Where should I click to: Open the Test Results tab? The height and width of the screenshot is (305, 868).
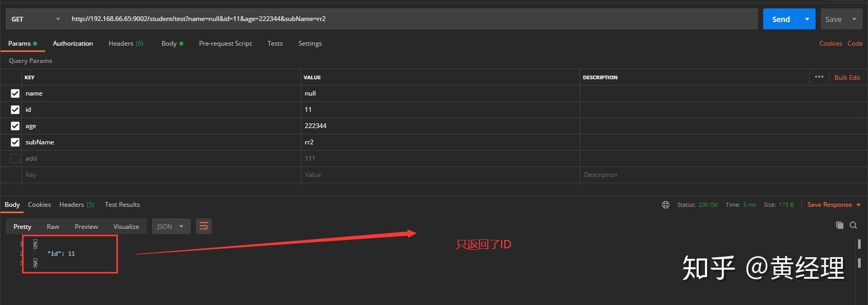tap(122, 205)
